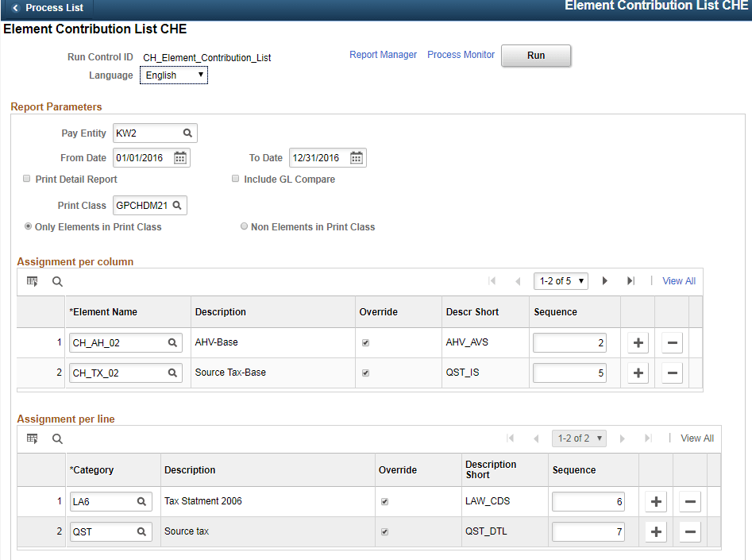The image size is (752, 560).
Task: Open the 1-2 of 2 dropdown
Action: click(x=578, y=438)
